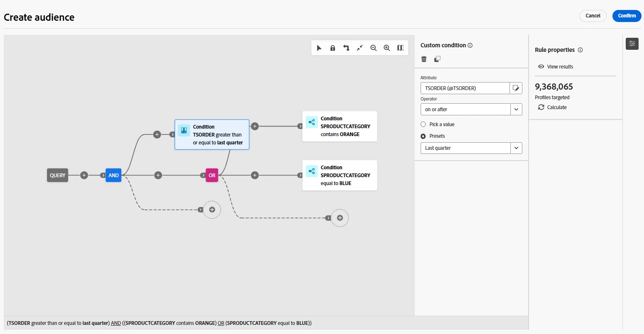644x334 pixels.
Task: Click the plus before the TSORDER condition
Action: point(157,134)
